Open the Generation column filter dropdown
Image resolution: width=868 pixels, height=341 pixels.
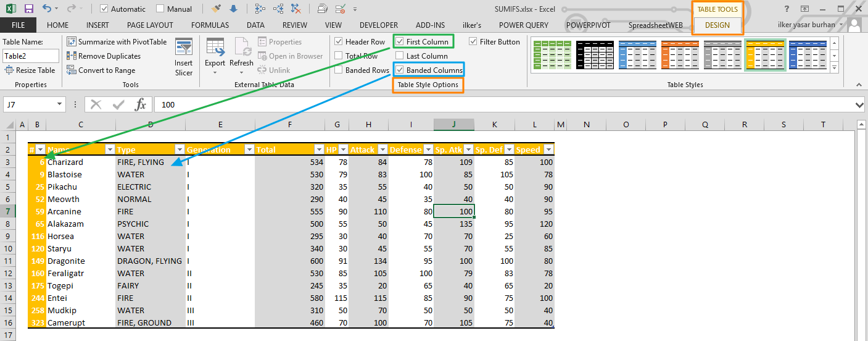tap(249, 149)
